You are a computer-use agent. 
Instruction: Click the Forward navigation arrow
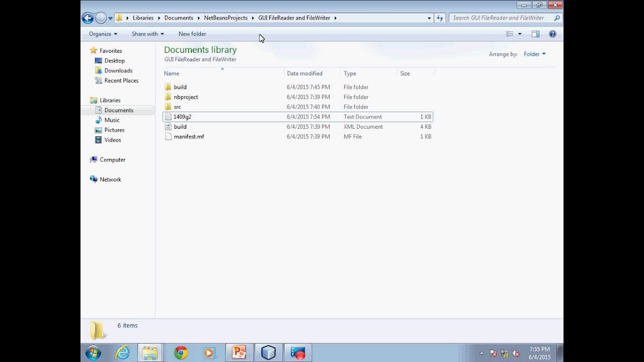click(101, 18)
